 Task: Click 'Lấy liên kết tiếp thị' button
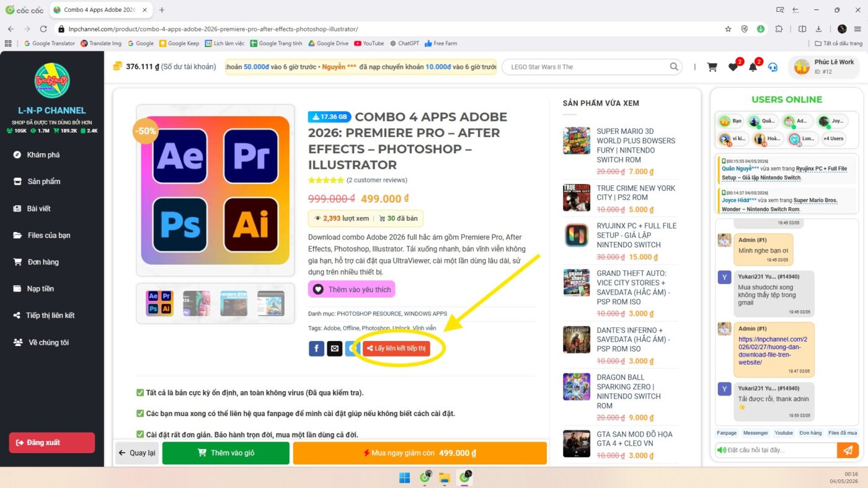[x=396, y=348]
